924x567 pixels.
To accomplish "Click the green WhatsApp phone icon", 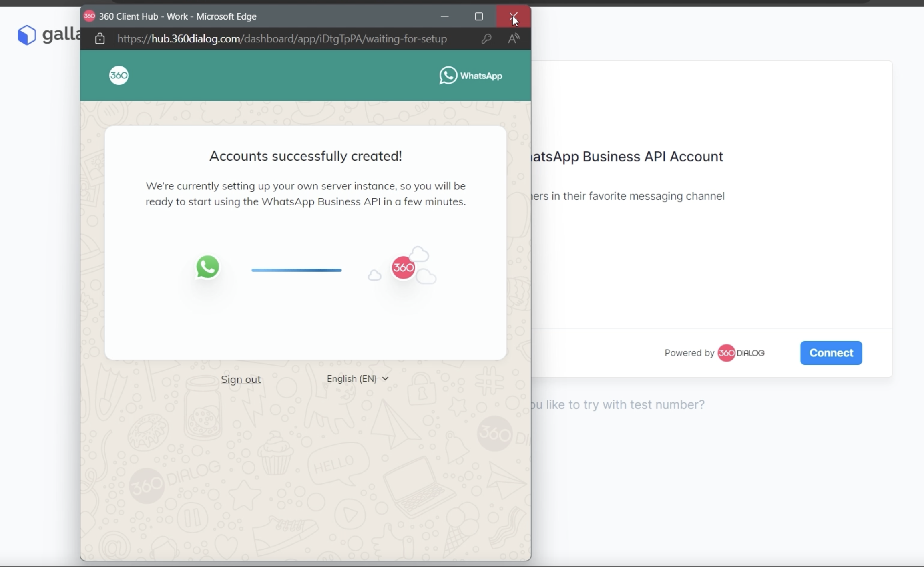I will coord(207,267).
